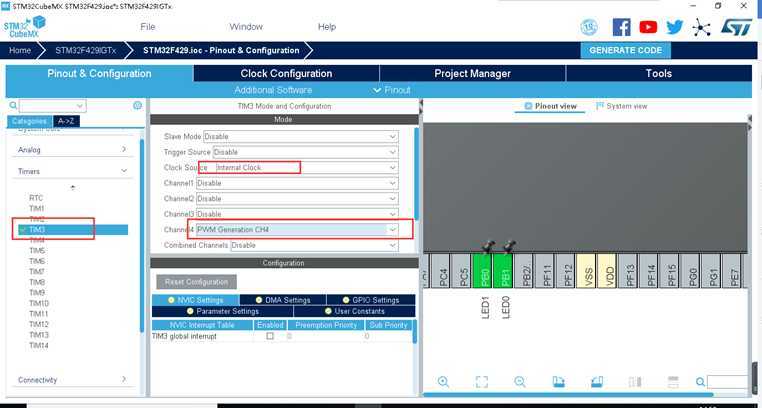Select the VDD pin on the chip
This screenshot has width=762, height=408.
[x=608, y=271]
